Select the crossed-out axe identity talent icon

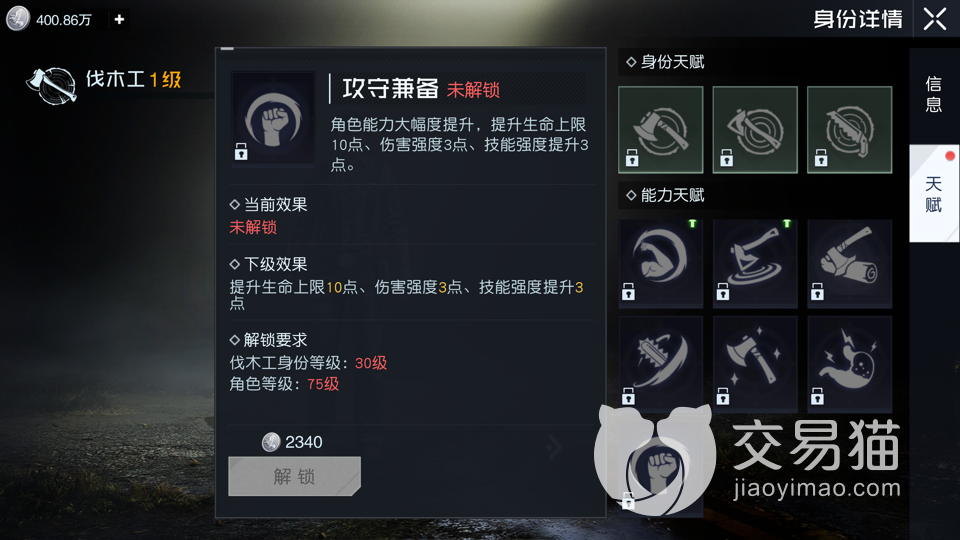[755, 130]
